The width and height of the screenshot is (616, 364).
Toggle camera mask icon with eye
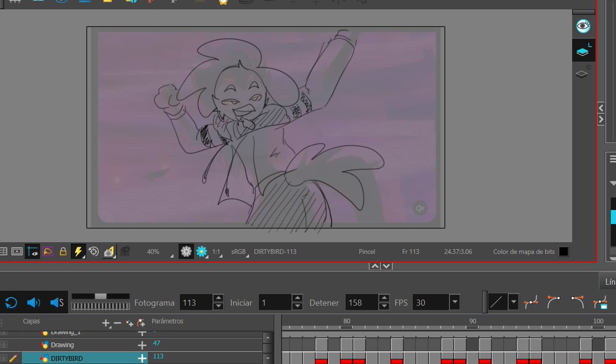click(32, 252)
